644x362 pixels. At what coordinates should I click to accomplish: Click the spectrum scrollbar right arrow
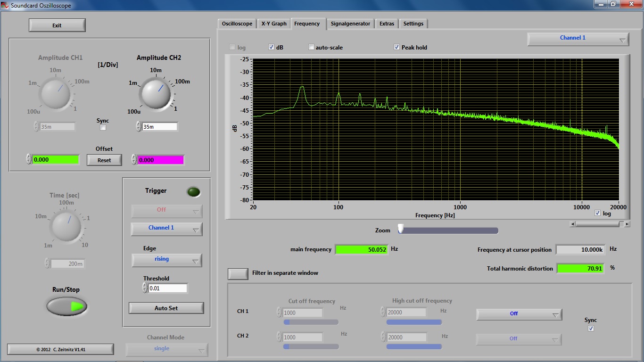tap(627, 224)
